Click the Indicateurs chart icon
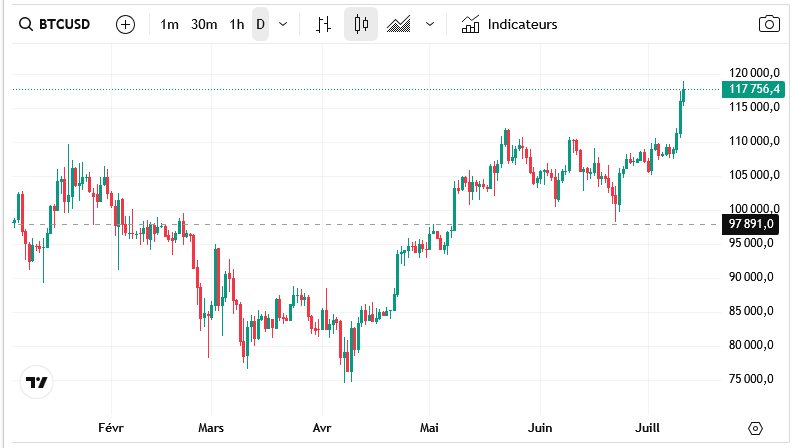 (x=470, y=24)
